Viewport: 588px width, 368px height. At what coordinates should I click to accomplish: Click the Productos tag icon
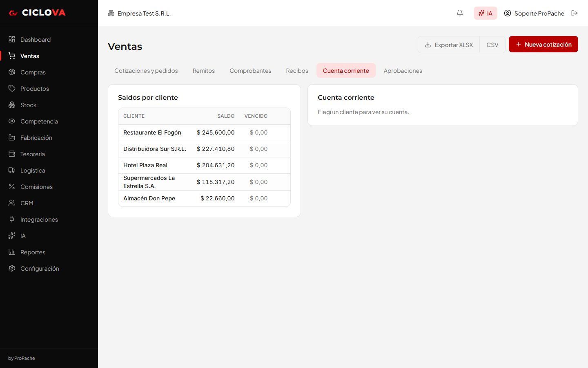[12, 88]
